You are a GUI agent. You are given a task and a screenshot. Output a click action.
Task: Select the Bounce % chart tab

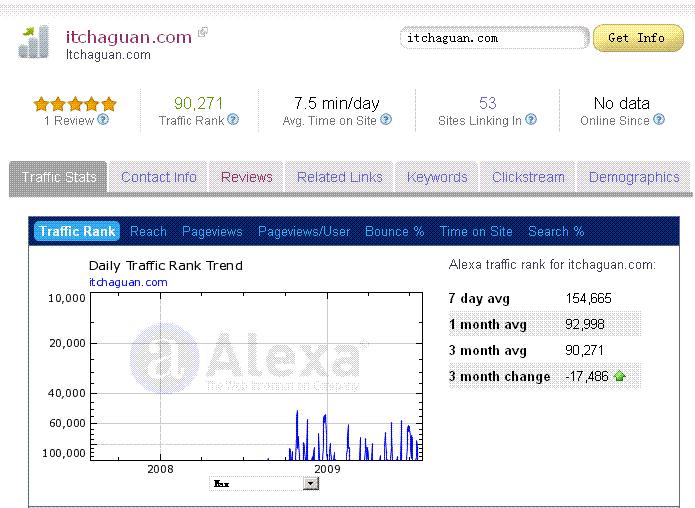394,231
